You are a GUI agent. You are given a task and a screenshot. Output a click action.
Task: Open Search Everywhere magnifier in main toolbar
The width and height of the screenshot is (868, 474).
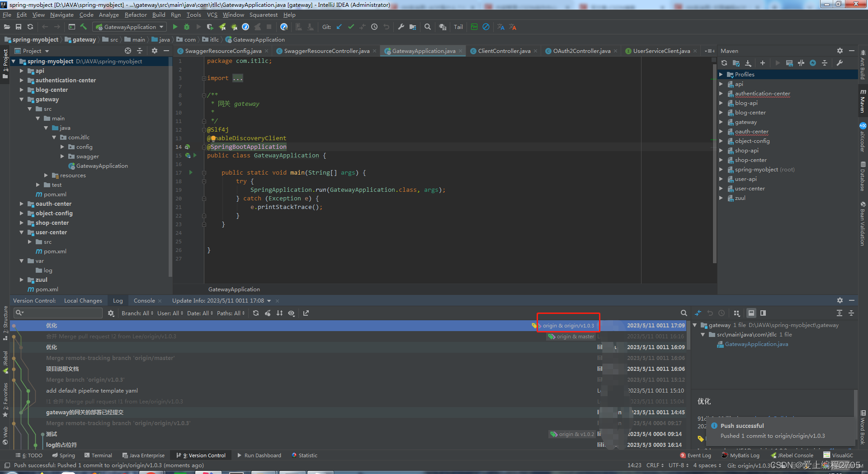point(427,27)
